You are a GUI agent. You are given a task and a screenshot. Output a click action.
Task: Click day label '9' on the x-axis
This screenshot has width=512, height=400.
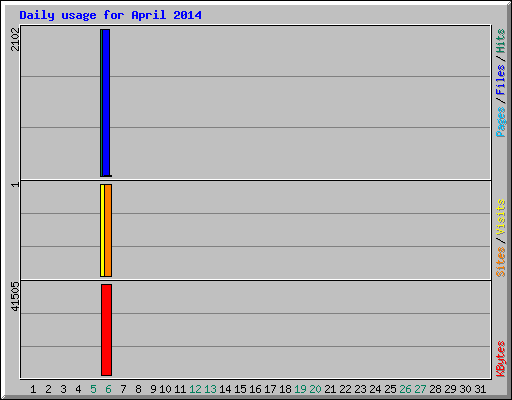(153, 389)
